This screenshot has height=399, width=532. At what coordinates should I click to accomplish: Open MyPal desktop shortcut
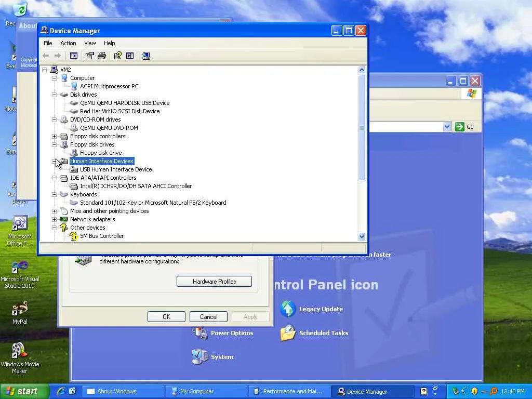pos(20,313)
